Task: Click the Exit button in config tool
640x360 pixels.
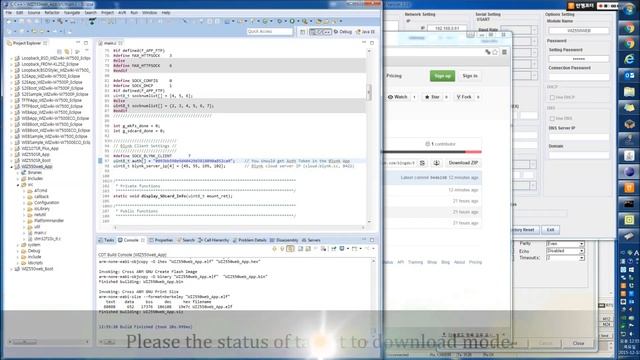Action: (550, 230)
